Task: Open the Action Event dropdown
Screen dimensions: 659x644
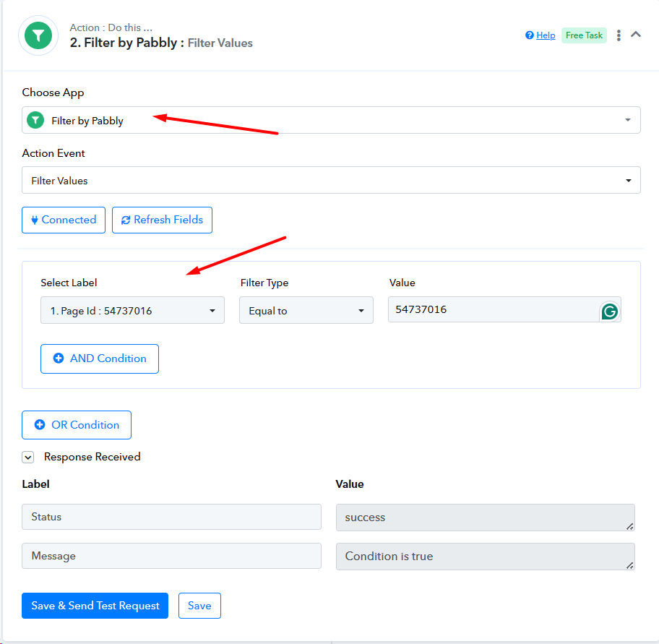Action: click(331, 181)
